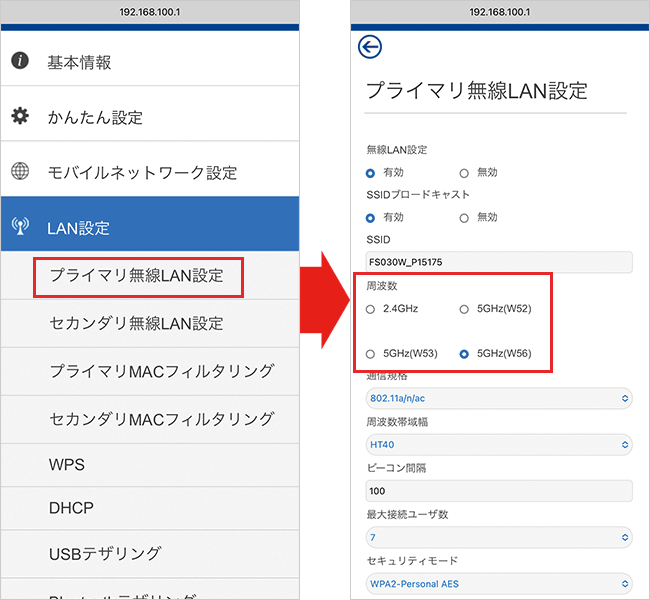Click the ビーコン間隔 field showing 100

[x=499, y=491]
